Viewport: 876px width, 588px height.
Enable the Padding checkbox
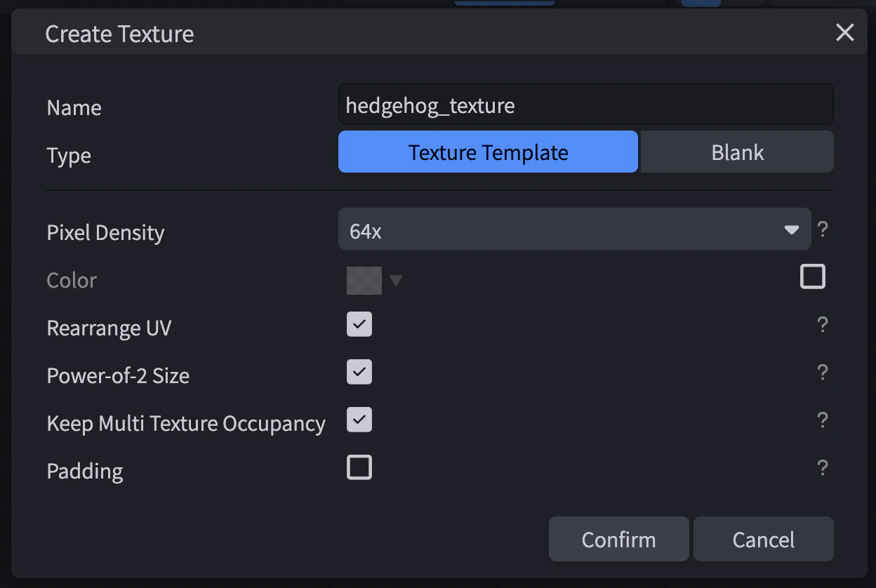(x=359, y=468)
